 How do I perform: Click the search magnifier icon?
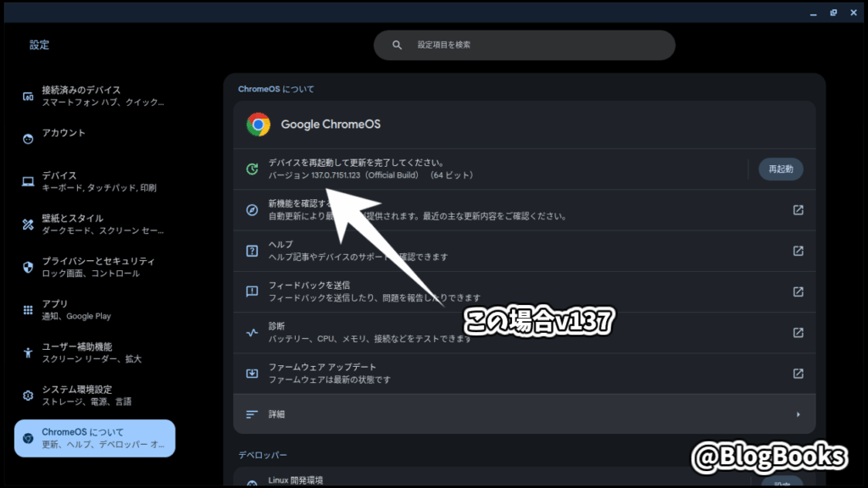(397, 45)
